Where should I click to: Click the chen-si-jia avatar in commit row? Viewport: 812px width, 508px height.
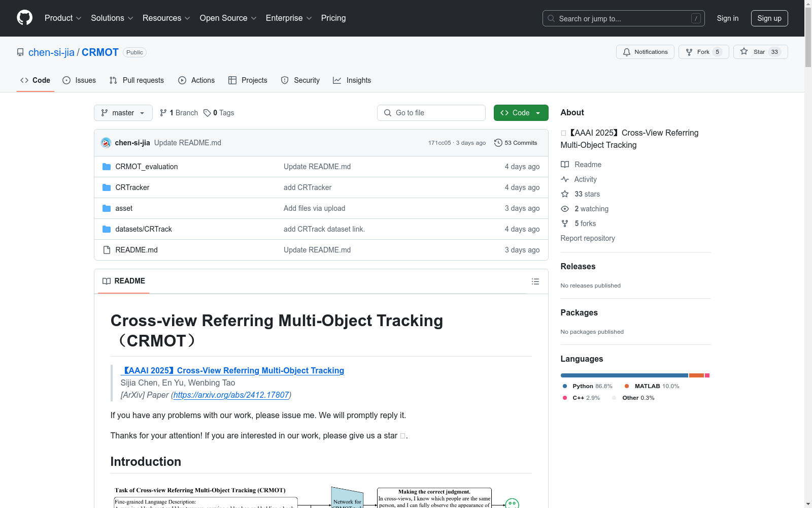click(x=106, y=143)
